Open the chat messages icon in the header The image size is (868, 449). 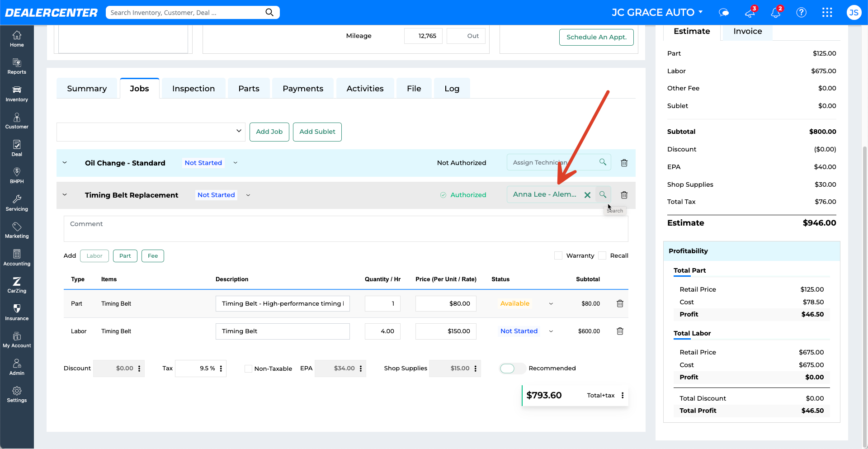tap(724, 13)
